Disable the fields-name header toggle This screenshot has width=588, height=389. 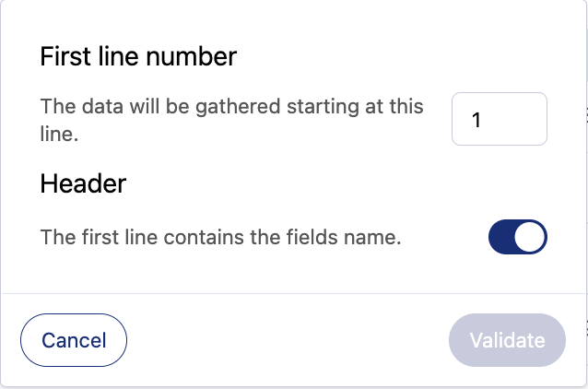[517, 237]
